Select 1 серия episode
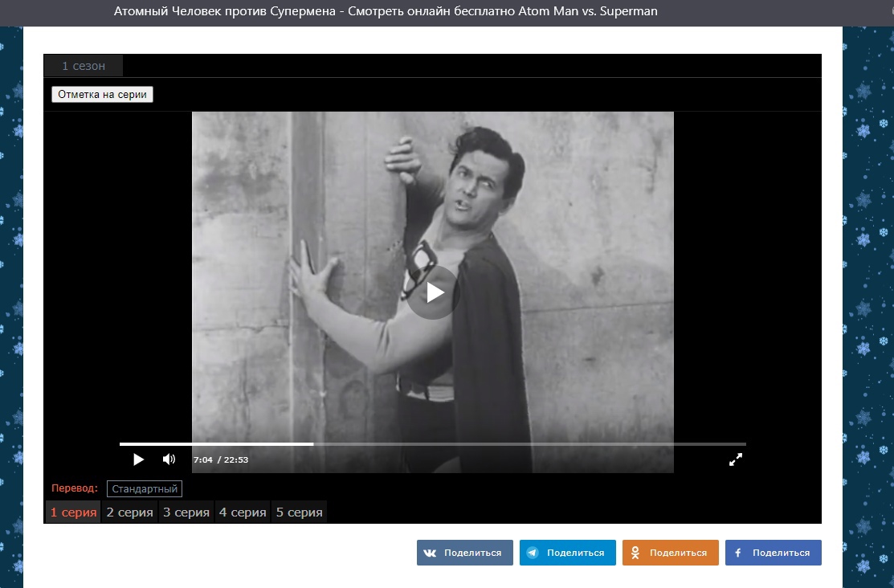894x588 pixels. tap(74, 512)
